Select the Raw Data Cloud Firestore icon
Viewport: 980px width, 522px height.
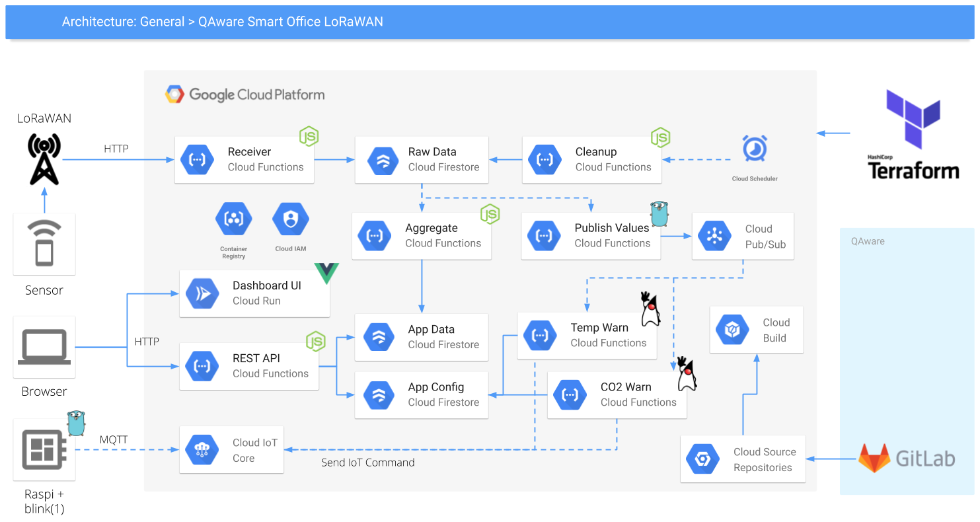(x=382, y=159)
